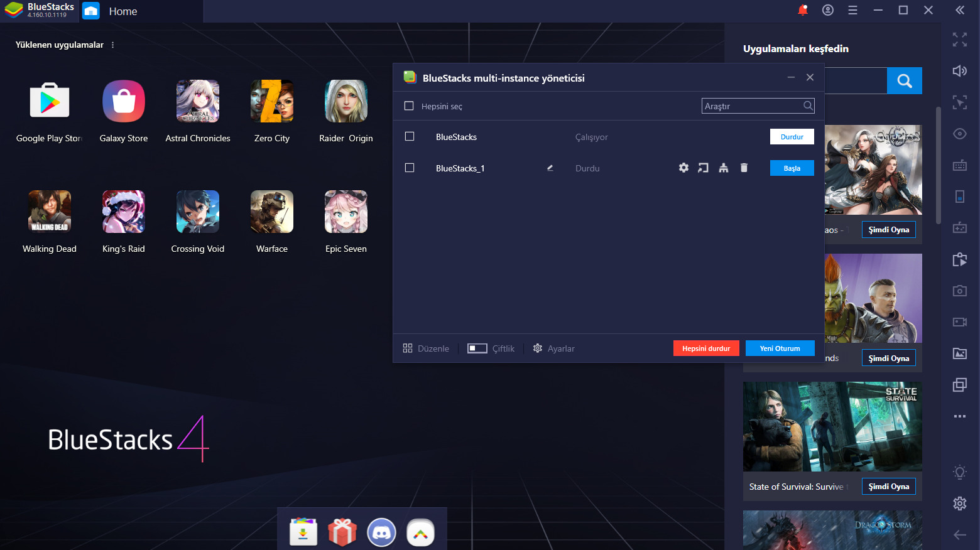Viewport: 980px width, 550px height.
Task: Check the Hepsini seç checkbox
Action: point(409,106)
